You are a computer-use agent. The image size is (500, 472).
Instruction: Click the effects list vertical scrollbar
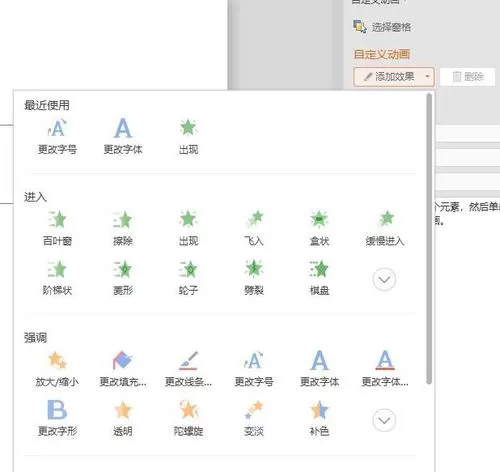click(429, 239)
